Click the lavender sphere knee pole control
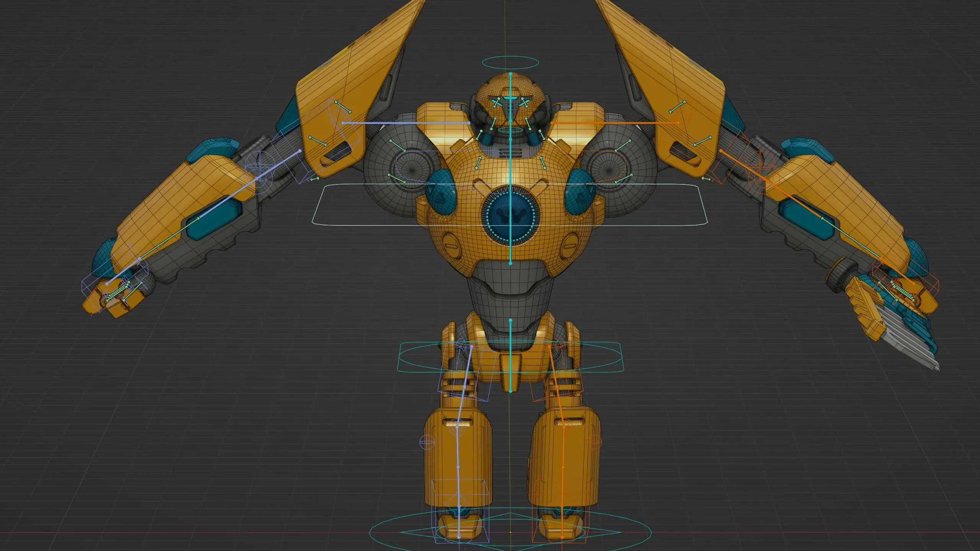The width and height of the screenshot is (980, 551). pos(427,442)
